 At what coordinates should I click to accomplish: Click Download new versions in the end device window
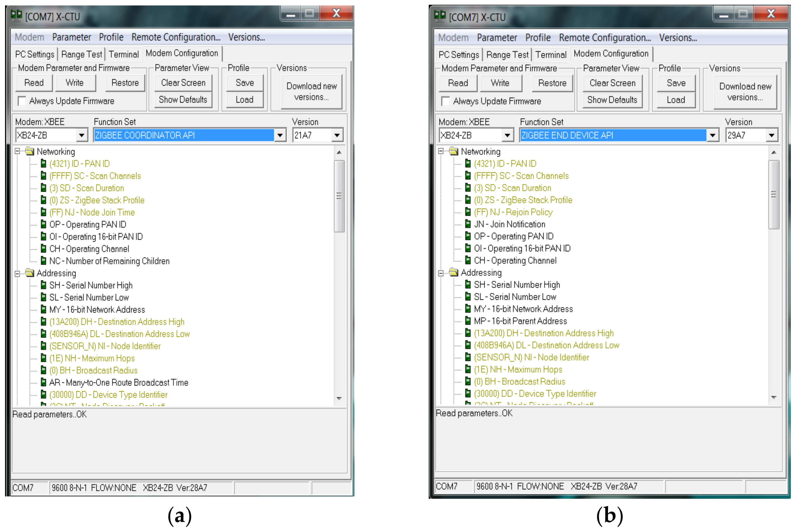pos(745,92)
